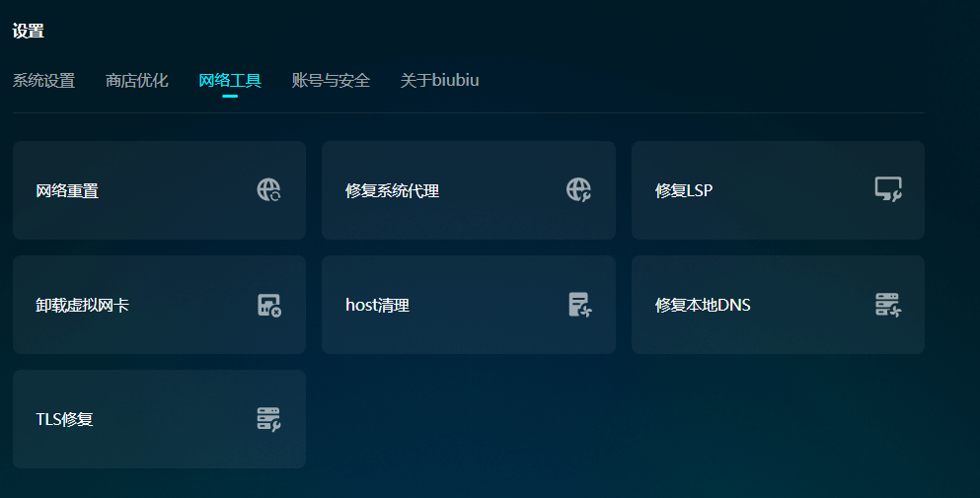Click the host清理 label

[378, 305]
